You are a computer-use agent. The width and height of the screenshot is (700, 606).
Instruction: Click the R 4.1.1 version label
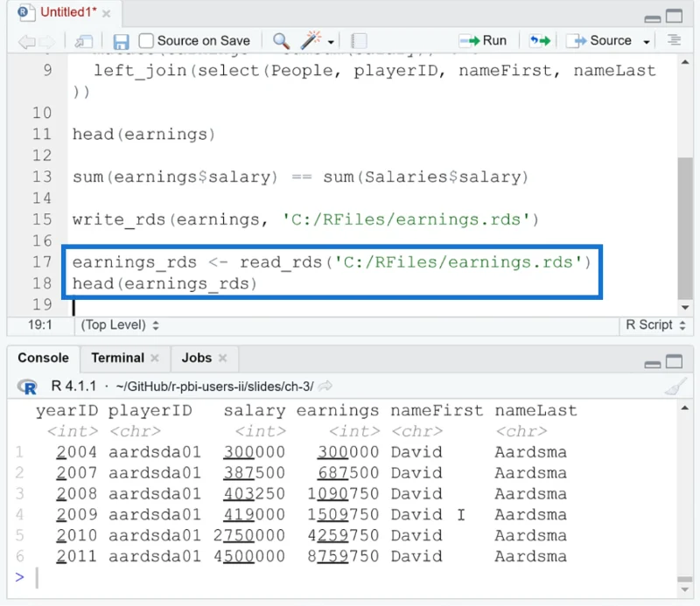point(73,386)
